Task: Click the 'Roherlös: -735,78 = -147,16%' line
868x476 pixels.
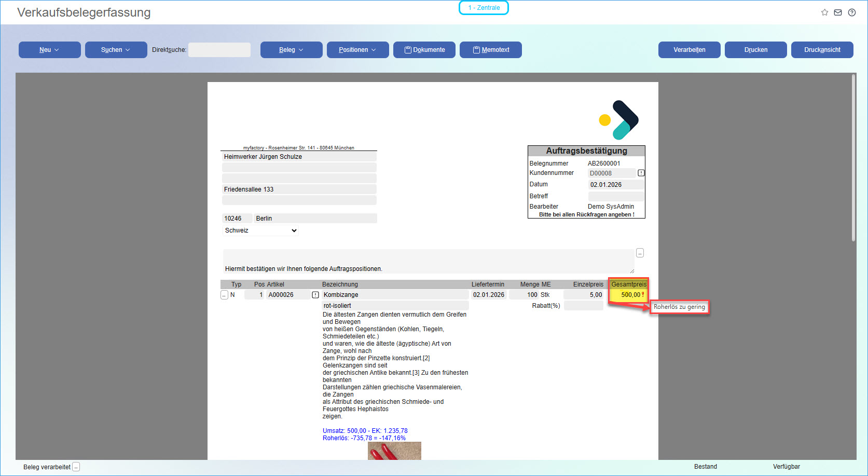Action: pyautogui.click(x=364, y=438)
